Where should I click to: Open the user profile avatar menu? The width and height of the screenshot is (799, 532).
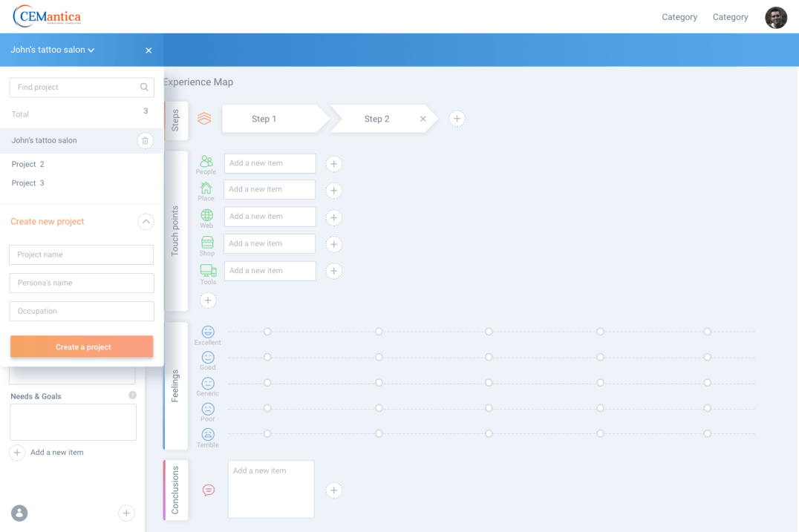[776, 17]
